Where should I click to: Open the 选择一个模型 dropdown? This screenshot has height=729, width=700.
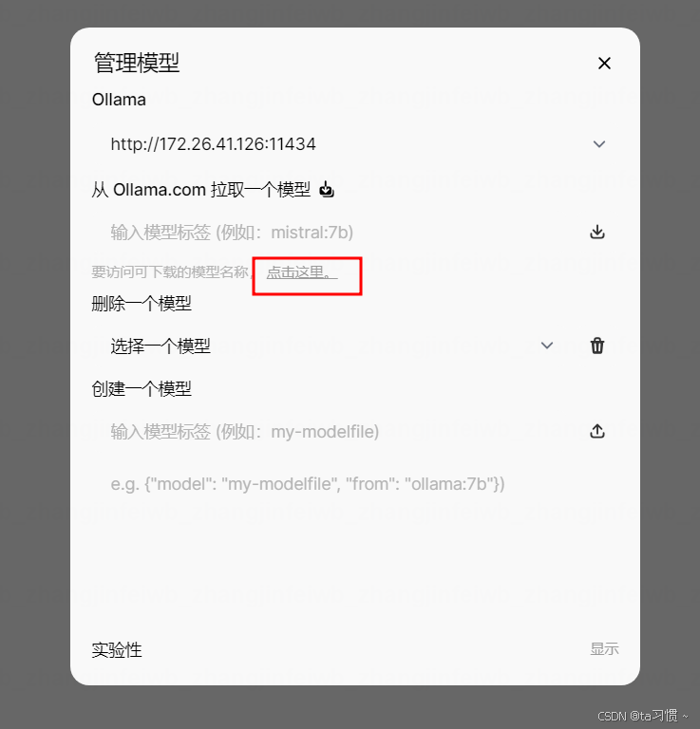[332, 346]
